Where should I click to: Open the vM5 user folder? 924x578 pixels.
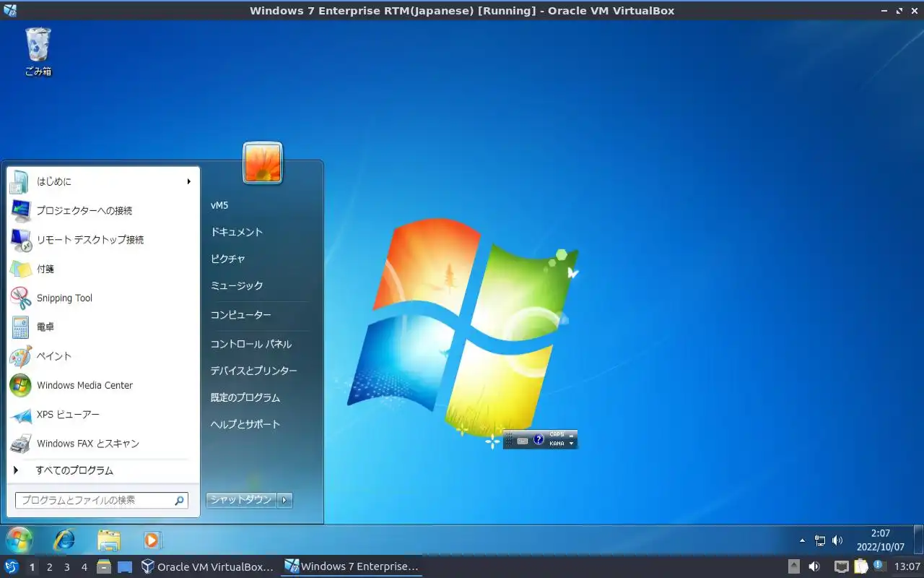point(219,205)
